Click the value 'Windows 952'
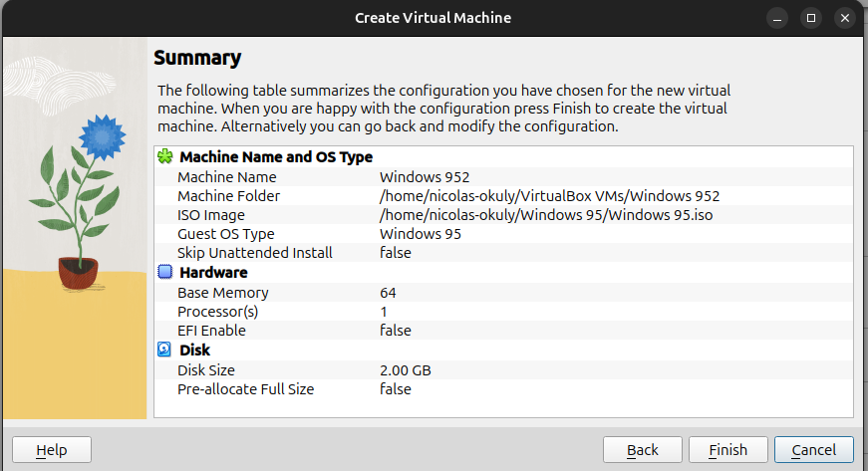Screen dimensions: 868x471 pyautogui.click(x=425, y=177)
